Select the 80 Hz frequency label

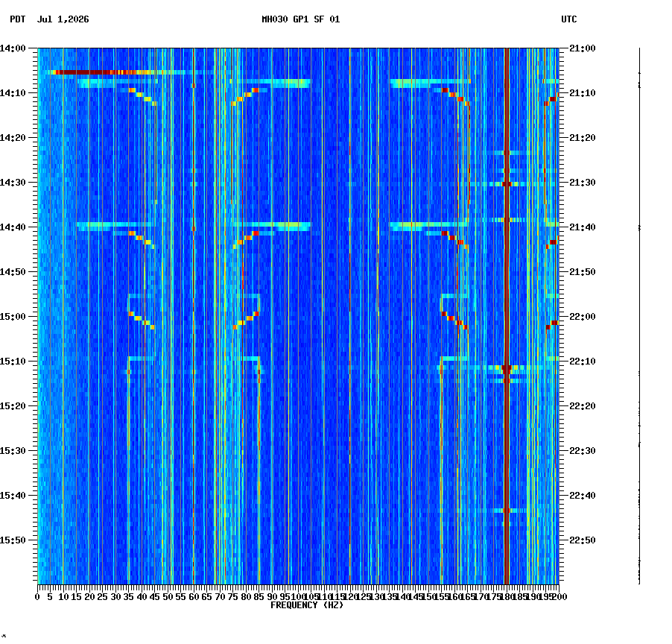[246, 597]
